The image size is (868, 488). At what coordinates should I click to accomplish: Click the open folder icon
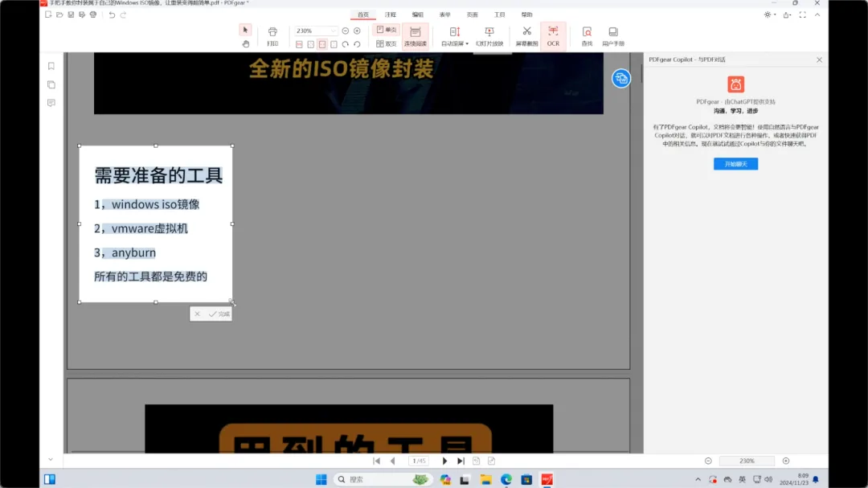click(59, 15)
